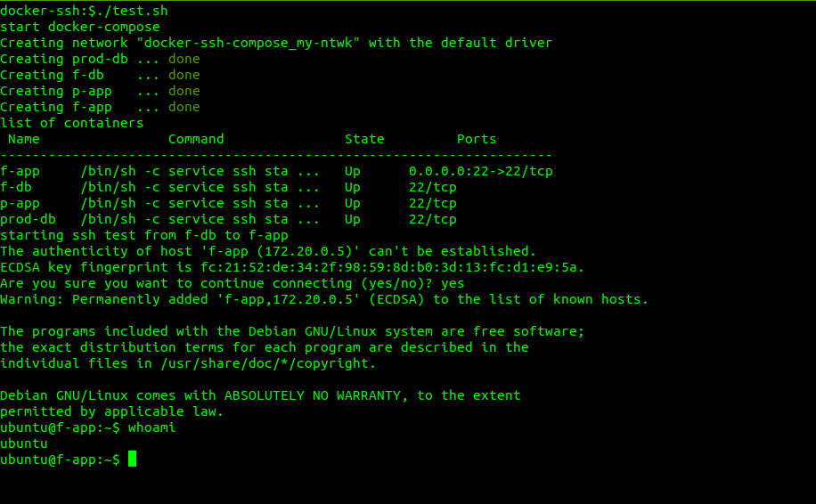This screenshot has height=504, width=816.
Task: Click 'f-db' in the container table
Action: (x=16, y=187)
